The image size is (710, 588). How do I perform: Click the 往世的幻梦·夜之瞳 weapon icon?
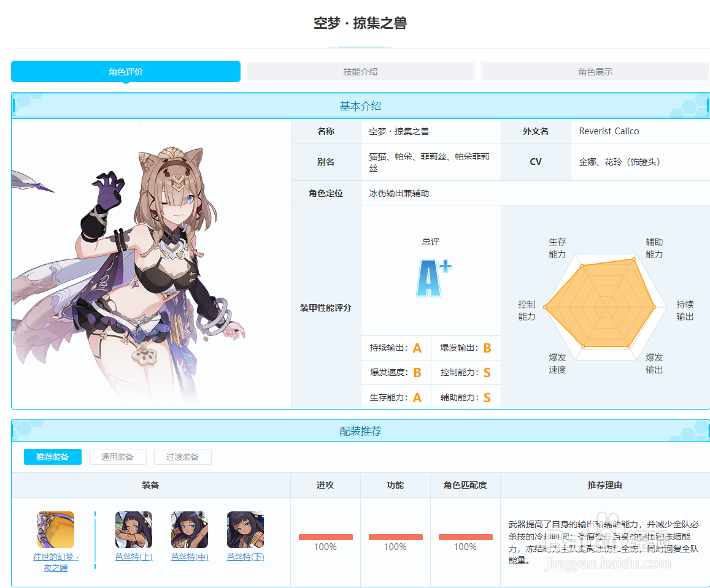pyautogui.click(x=55, y=529)
